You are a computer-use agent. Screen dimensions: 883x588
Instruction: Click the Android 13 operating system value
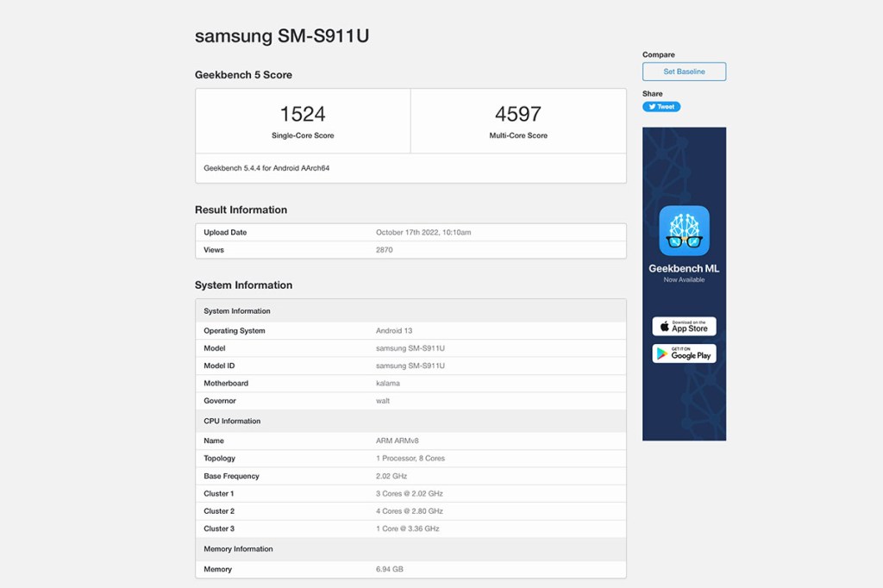(394, 330)
